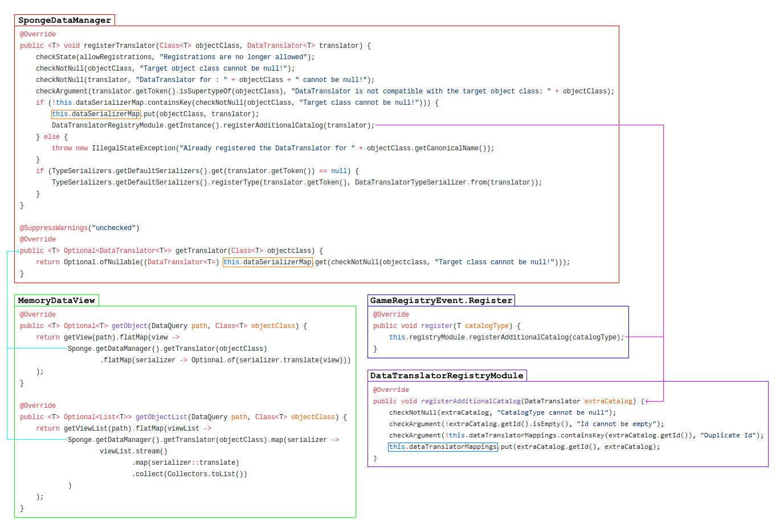This screenshot has width=780, height=532.
Task: Click getTranslator(objectClass).map(serializer -> line
Action: pyautogui.click(x=203, y=440)
